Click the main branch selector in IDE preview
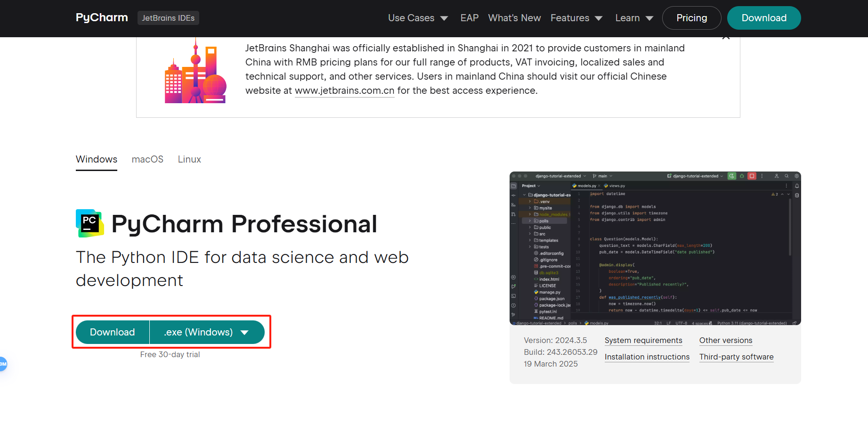868x425 pixels. pos(603,176)
